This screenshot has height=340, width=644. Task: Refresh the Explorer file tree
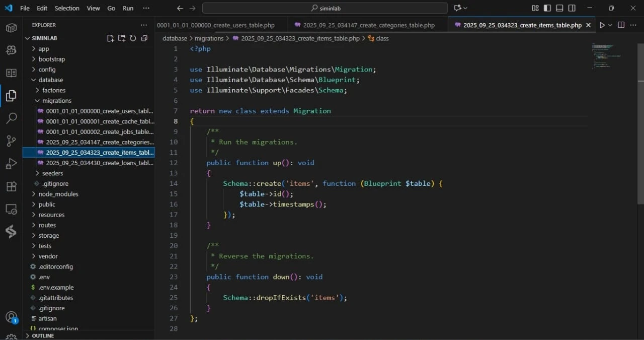pos(133,38)
